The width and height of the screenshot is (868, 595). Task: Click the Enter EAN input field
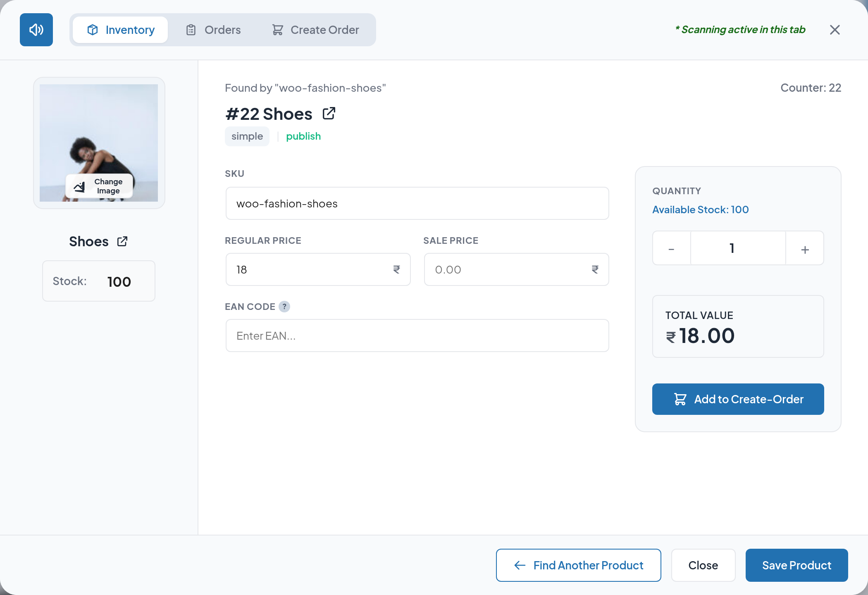417,336
